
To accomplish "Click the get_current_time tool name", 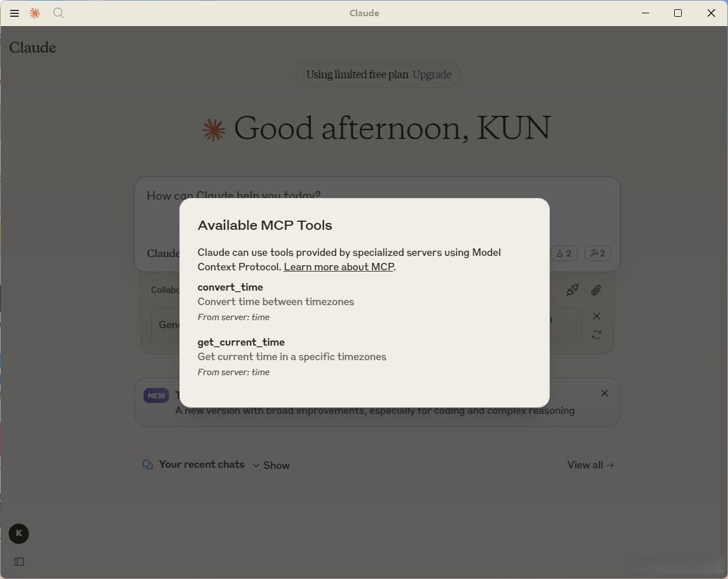I will (x=241, y=342).
